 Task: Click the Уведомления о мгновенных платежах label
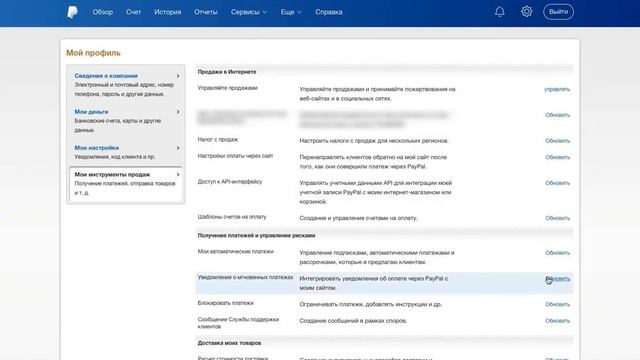(x=245, y=277)
